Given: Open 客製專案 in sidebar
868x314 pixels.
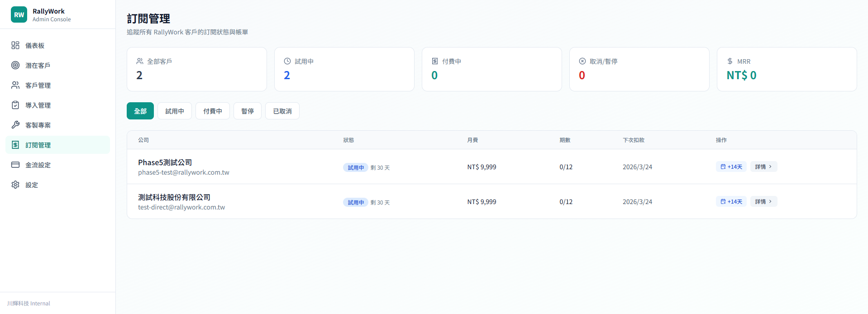Looking at the screenshot, I should [57, 125].
